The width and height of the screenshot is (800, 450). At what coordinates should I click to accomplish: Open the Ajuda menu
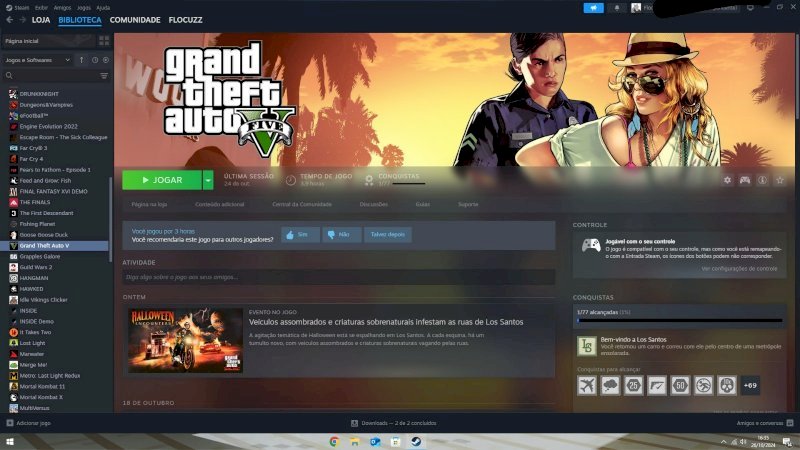point(103,8)
